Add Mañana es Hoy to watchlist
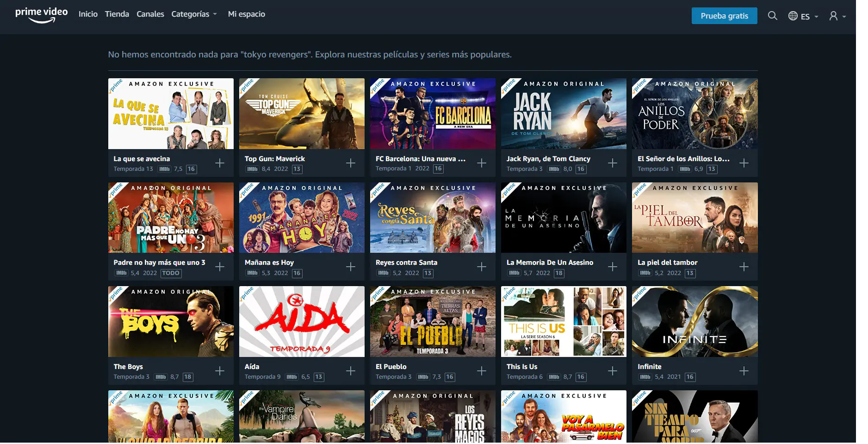 [x=351, y=267]
